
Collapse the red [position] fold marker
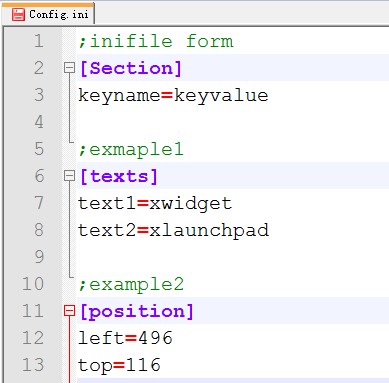click(69, 311)
